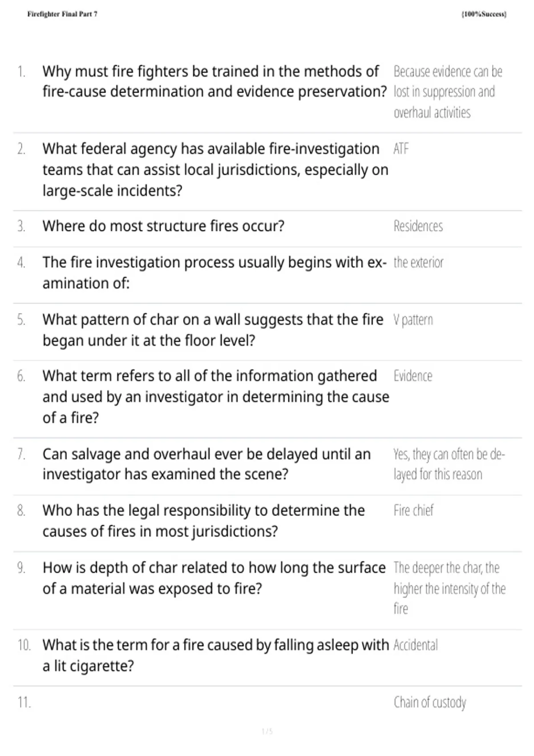Screen dimensions: 534x756
Task: Click the answer 'Accidental'
Action: click(416, 645)
